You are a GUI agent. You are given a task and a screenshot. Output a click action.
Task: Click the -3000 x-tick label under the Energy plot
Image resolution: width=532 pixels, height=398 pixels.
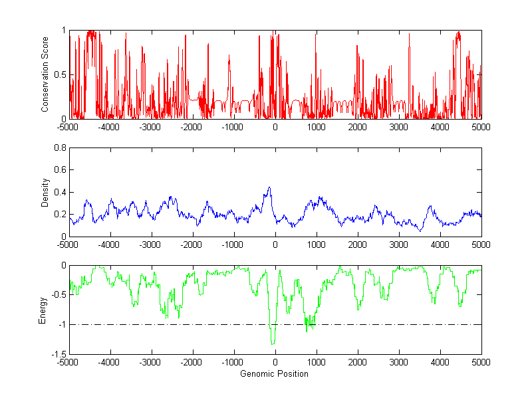pyautogui.click(x=150, y=363)
